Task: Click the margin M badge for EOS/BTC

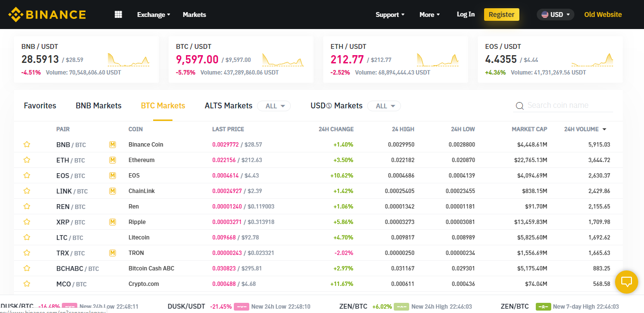Action: 113,175
